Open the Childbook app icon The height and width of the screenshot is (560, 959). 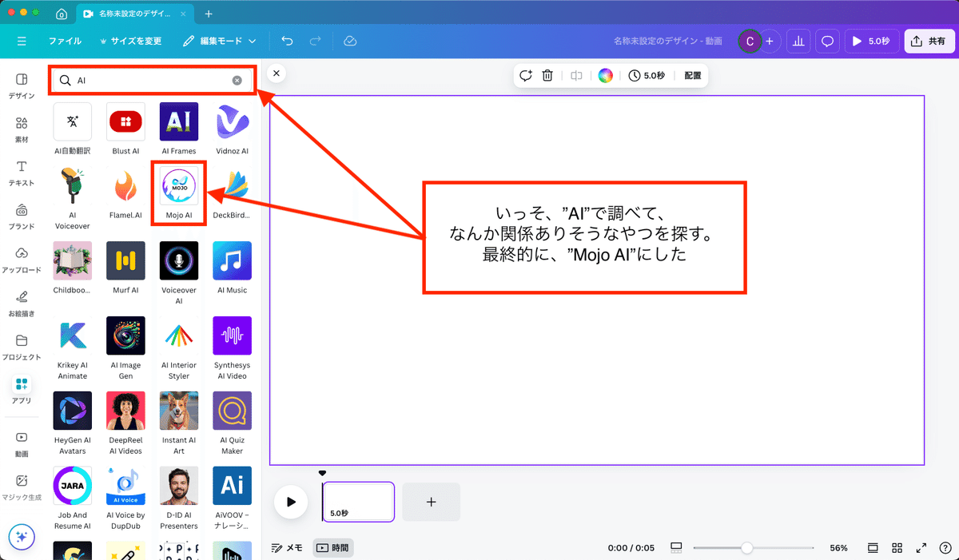pos(73,260)
